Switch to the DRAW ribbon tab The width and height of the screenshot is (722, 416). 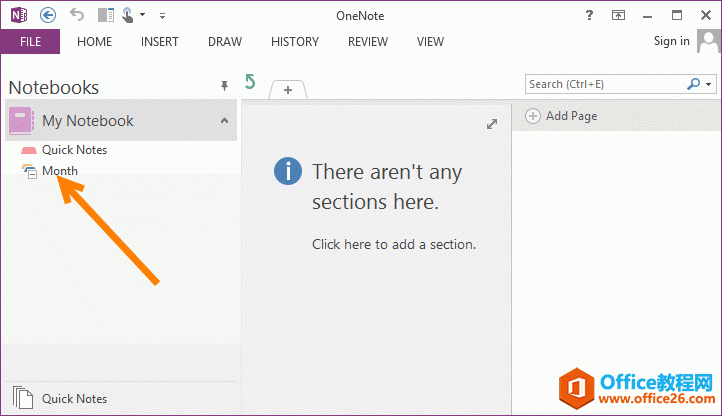coord(225,42)
